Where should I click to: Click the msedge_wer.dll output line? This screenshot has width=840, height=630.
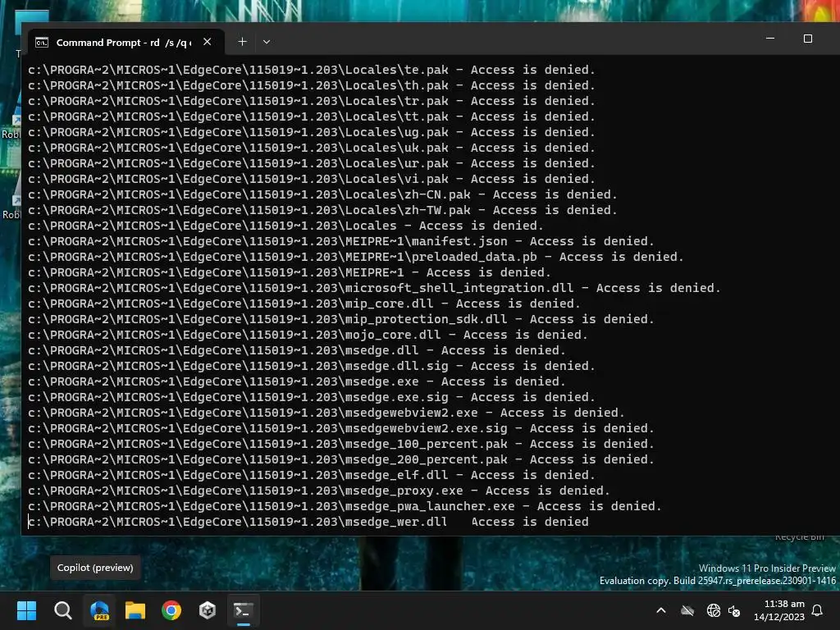tap(308, 522)
